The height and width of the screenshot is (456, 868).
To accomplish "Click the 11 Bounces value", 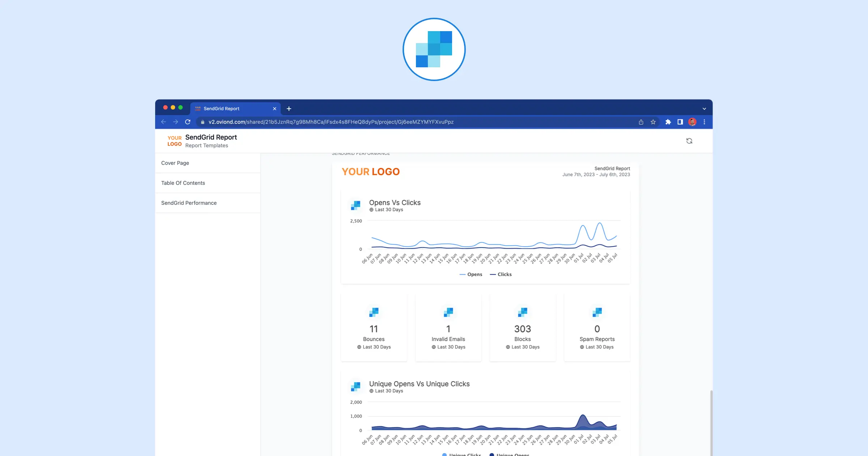I will coord(374,329).
